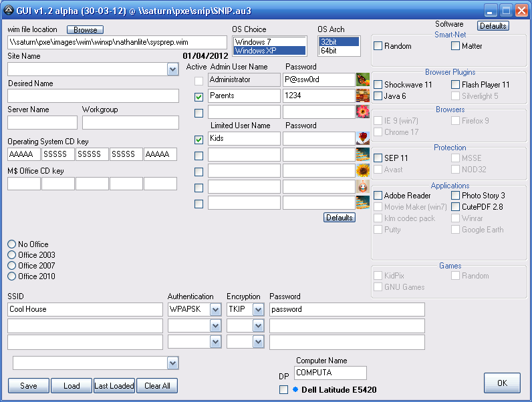Click the Desired Name input field

tap(93, 96)
